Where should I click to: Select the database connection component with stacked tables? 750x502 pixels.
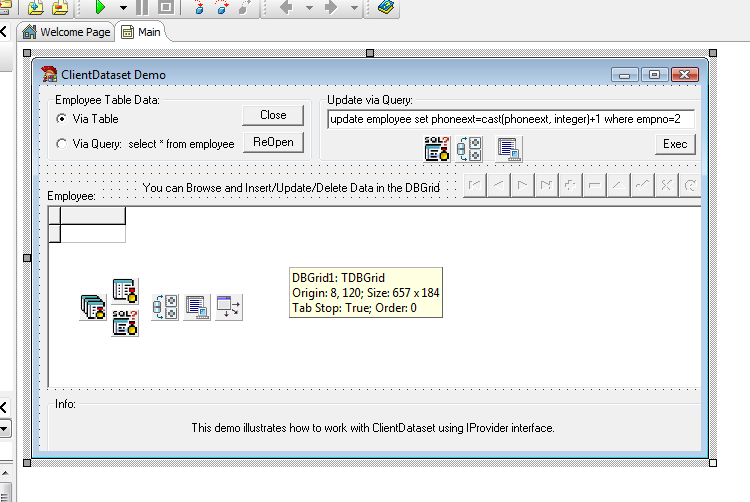click(x=93, y=308)
